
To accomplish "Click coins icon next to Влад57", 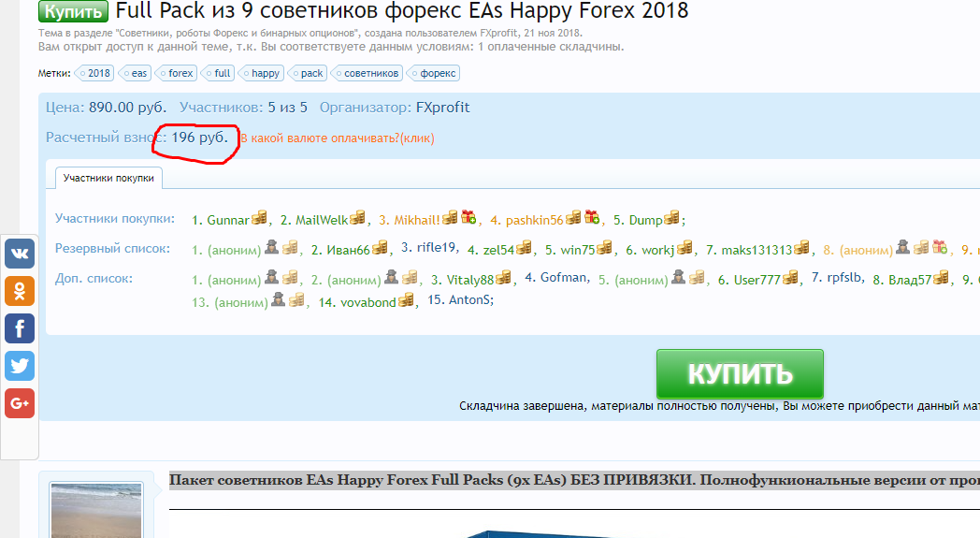I will 942,278.
